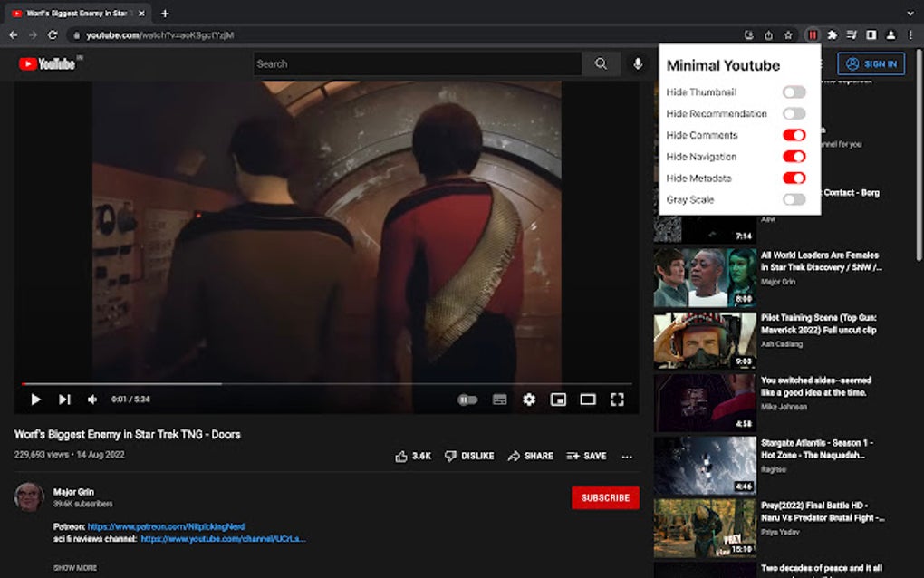This screenshot has width=924, height=578.
Task: Open Chrome profile icon
Action: tap(890, 35)
